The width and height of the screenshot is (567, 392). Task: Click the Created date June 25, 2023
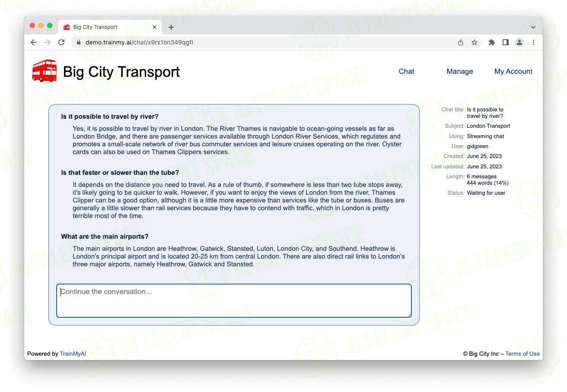(x=484, y=156)
